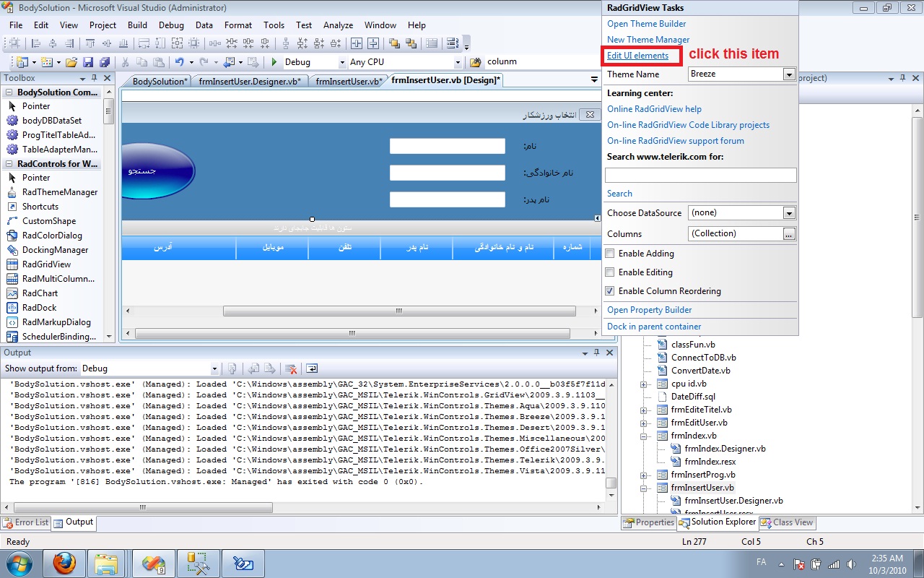Click the Start Debugging play icon
The image size is (924, 578).
(x=274, y=62)
